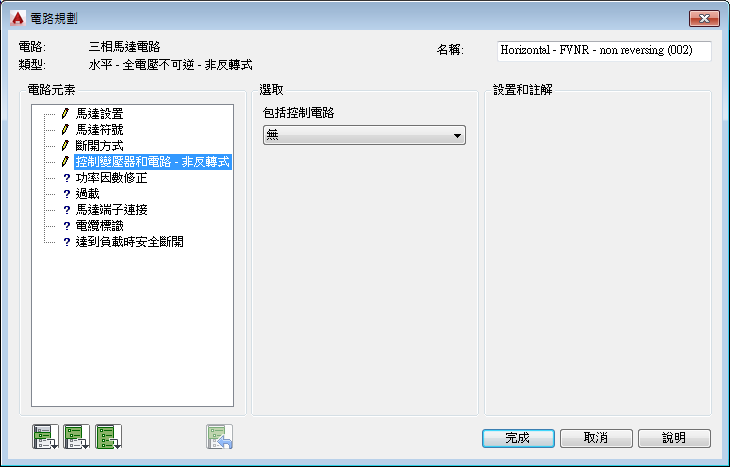
Task: Click the question mark icon beside 過載
Action: pos(67,194)
